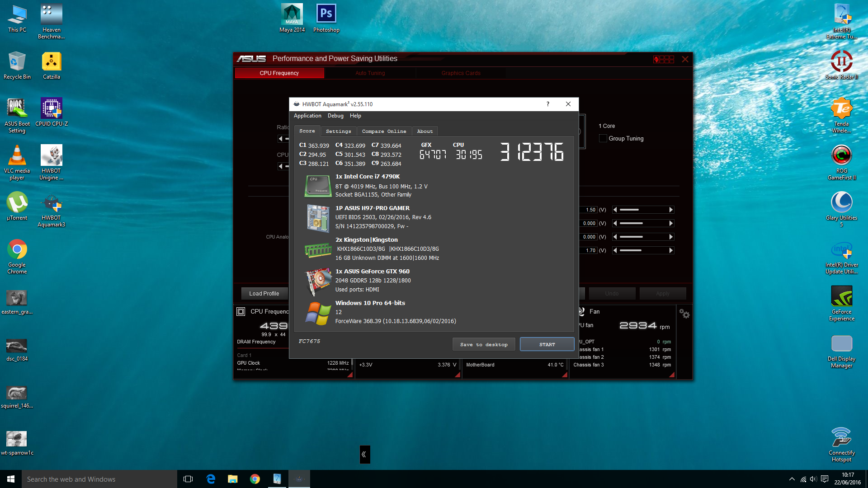Launch Tenda Wireless utility icon
Screen dimensions: 868x488
point(841,116)
